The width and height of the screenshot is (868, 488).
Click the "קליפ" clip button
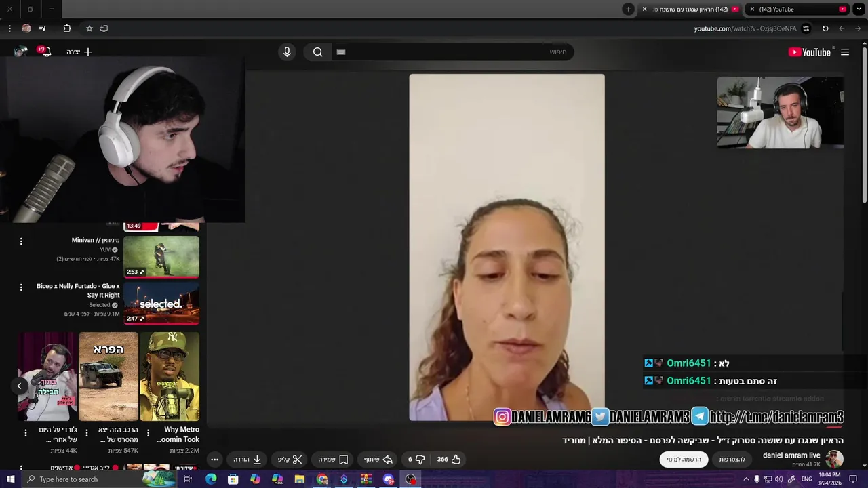click(290, 460)
